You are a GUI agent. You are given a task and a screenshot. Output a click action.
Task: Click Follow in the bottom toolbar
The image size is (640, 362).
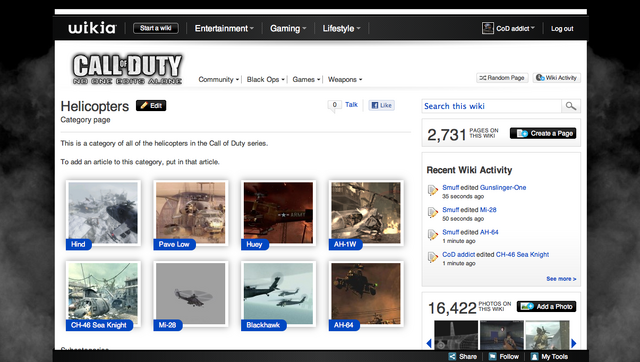(x=504, y=356)
